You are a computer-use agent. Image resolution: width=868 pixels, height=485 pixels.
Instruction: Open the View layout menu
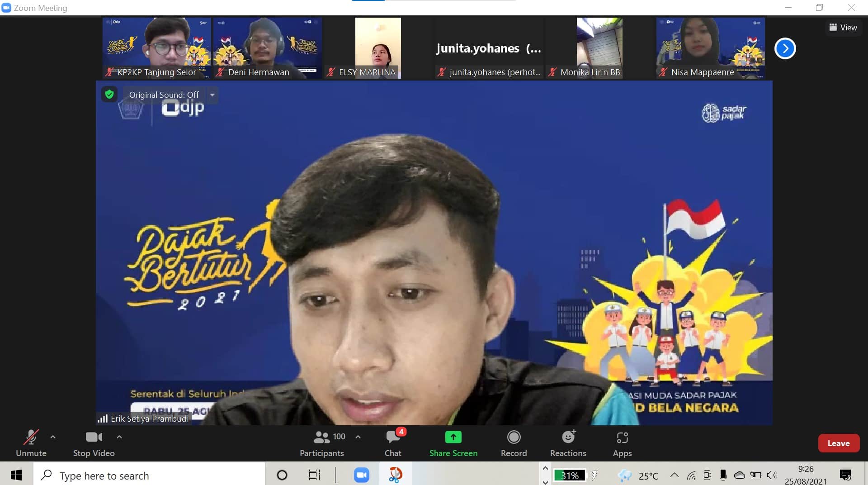click(843, 28)
